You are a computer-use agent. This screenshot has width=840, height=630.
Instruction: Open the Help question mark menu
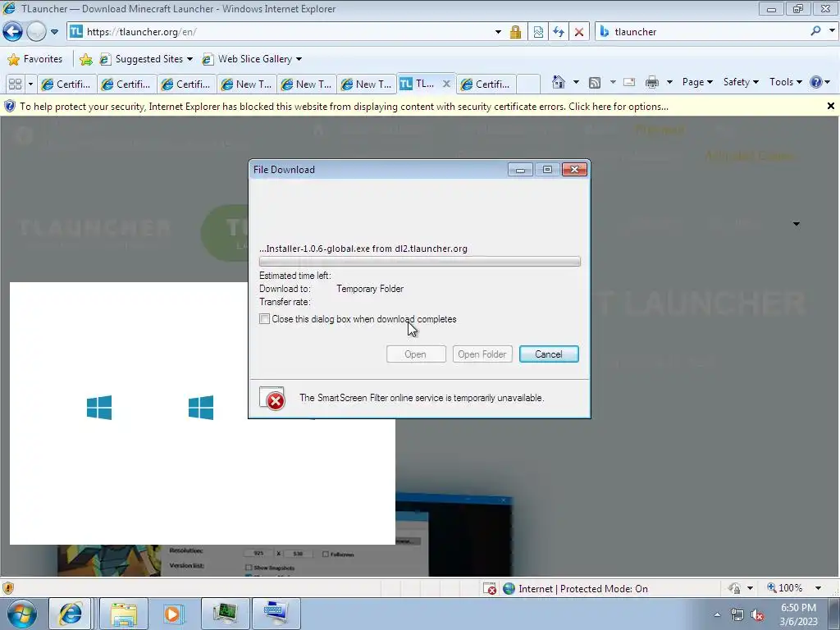[819, 82]
